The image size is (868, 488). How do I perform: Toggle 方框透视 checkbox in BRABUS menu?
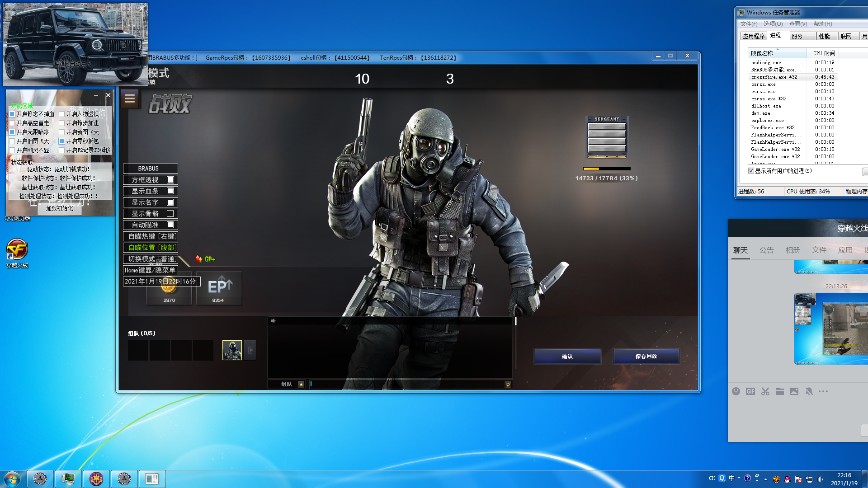170,180
